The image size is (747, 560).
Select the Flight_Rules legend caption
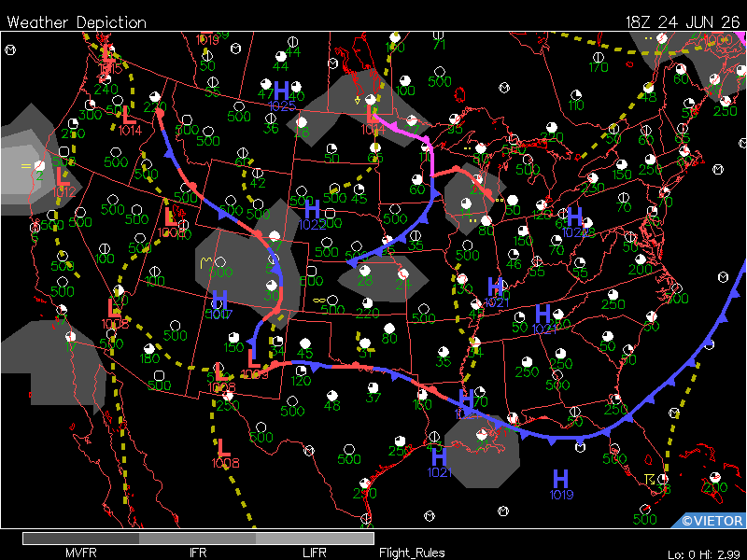(x=412, y=553)
